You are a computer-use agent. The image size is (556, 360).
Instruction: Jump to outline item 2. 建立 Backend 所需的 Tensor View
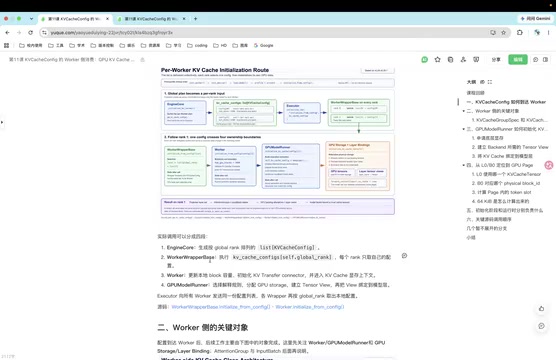(x=510, y=147)
